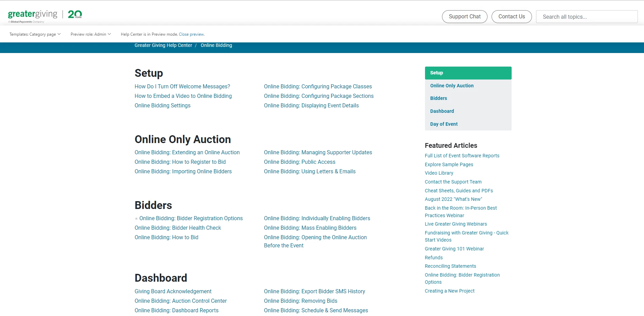
Task: Open Extending an Online Auction article
Action: [187, 153]
